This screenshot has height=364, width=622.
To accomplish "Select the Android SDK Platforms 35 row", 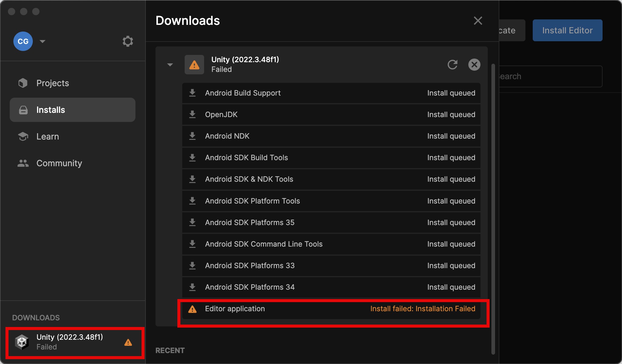I will [331, 222].
